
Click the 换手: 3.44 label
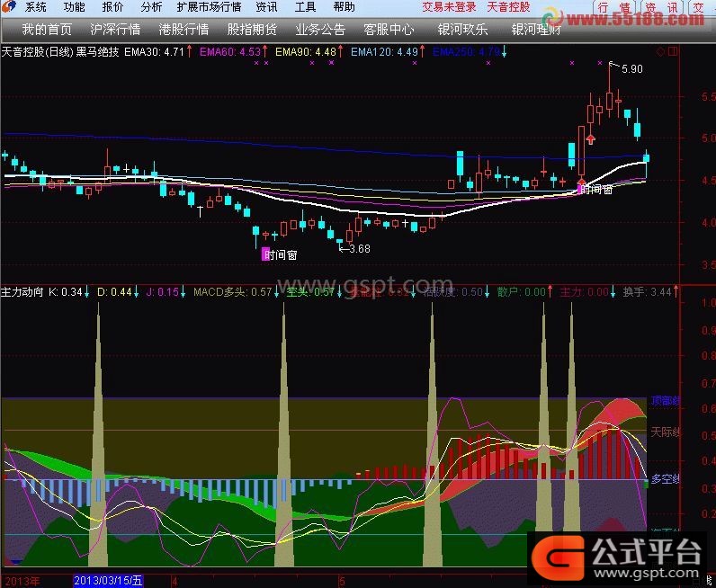pos(647,291)
